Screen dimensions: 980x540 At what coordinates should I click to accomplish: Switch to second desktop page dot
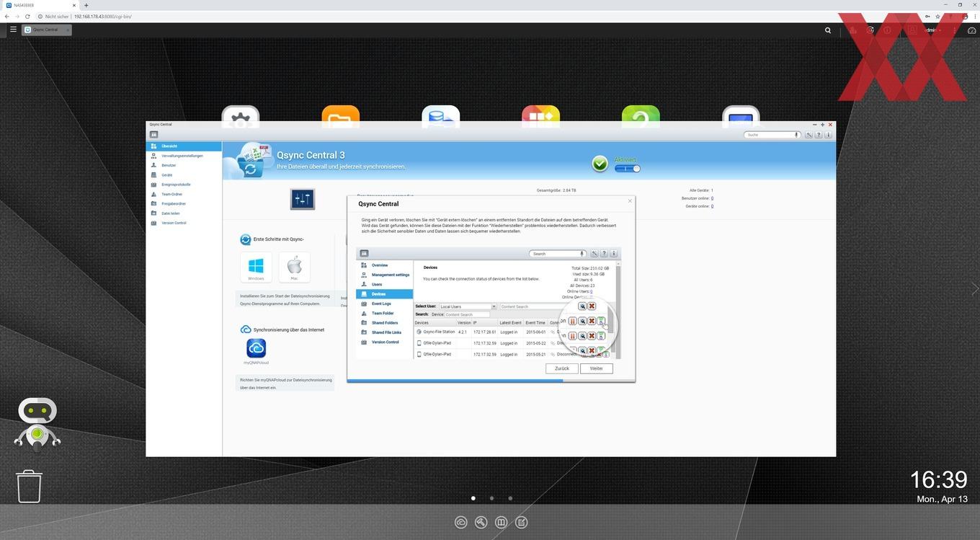coord(491,498)
